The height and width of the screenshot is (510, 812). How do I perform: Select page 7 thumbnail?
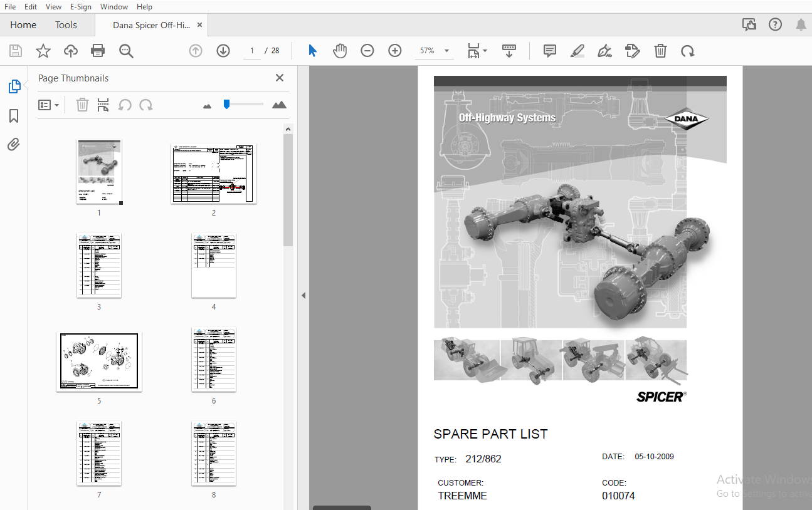click(99, 454)
